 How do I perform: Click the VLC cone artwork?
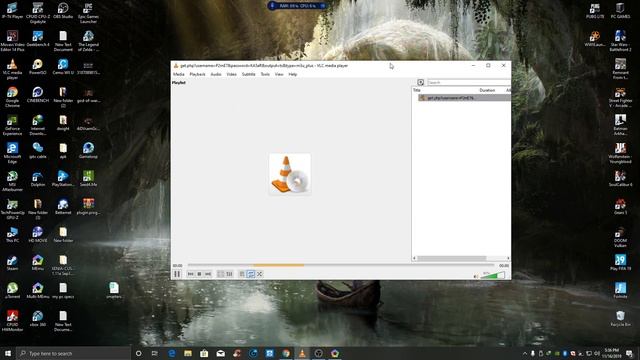290,174
